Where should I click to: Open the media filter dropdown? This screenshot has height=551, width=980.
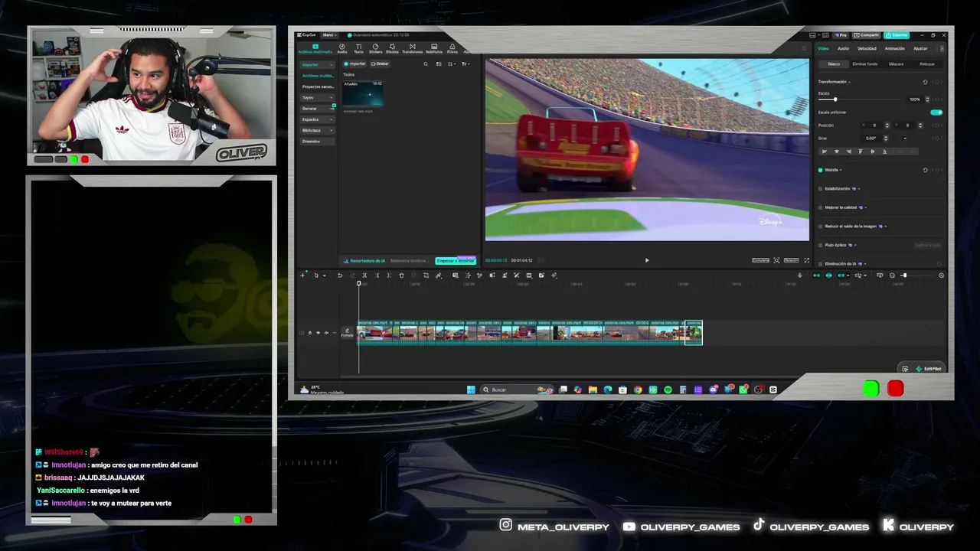[x=465, y=64]
